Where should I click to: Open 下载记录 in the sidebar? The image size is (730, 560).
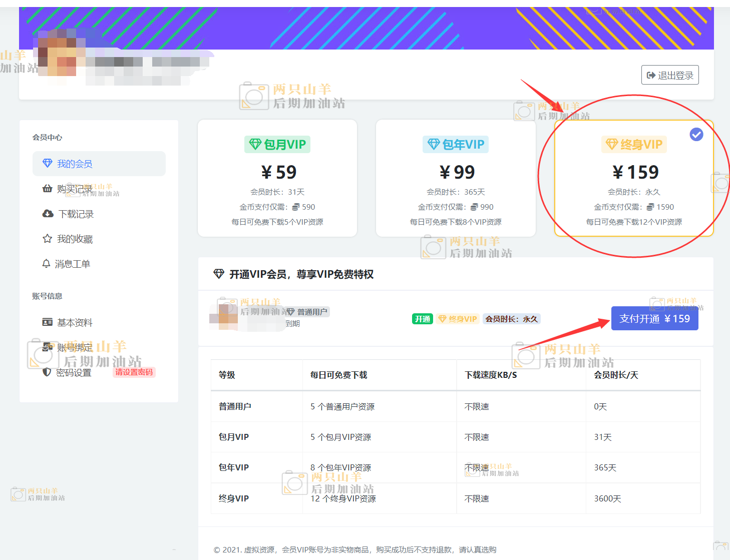coord(76,214)
